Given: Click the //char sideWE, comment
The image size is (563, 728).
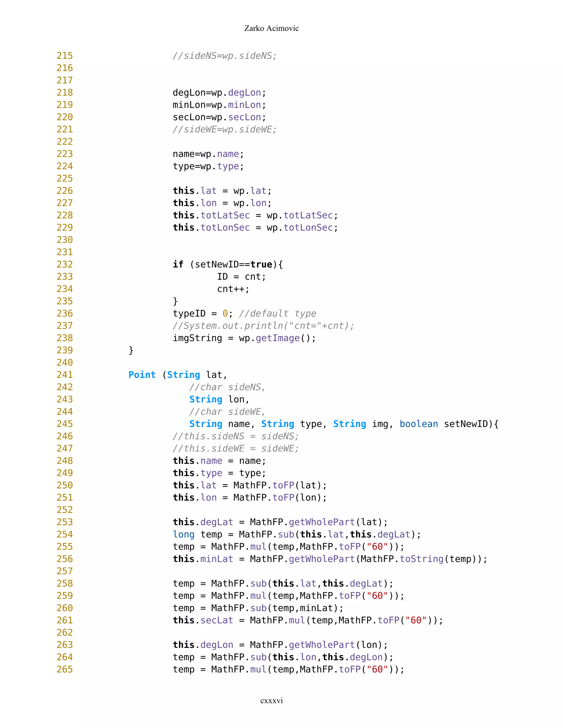Looking at the screenshot, I should [x=227, y=412].
